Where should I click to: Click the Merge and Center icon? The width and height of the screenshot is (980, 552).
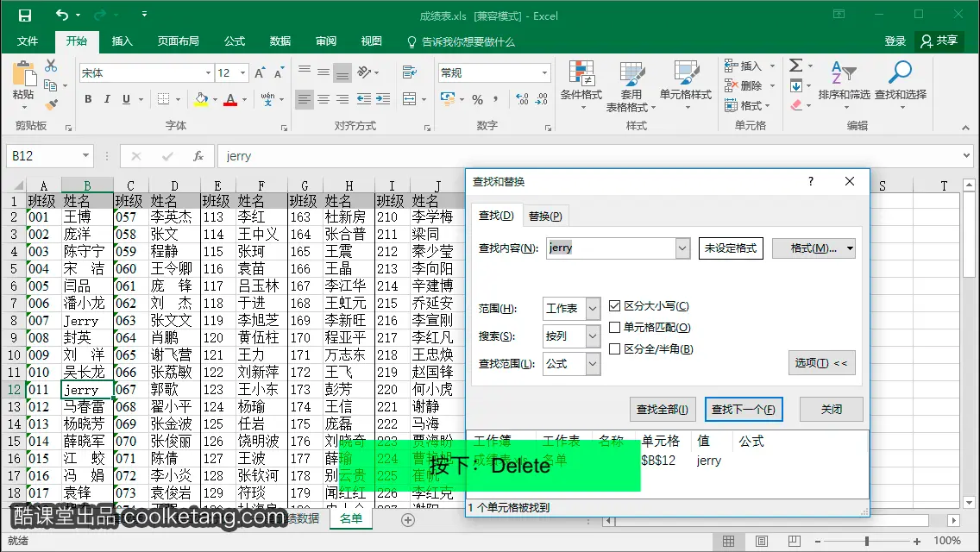410,99
